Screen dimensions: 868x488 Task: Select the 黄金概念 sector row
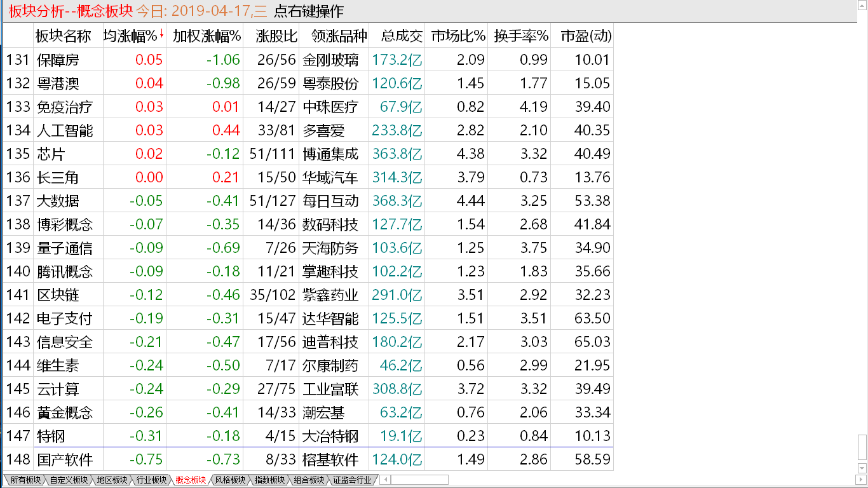[x=309, y=412]
